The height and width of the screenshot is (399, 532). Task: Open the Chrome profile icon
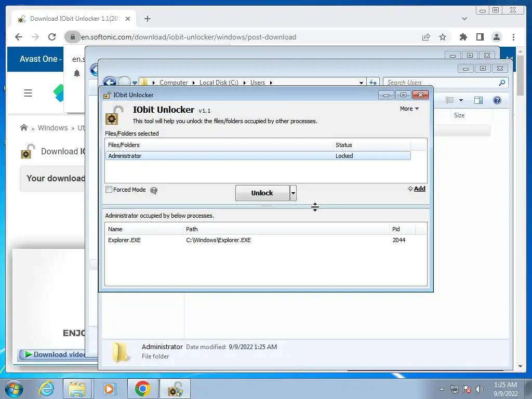click(x=496, y=37)
